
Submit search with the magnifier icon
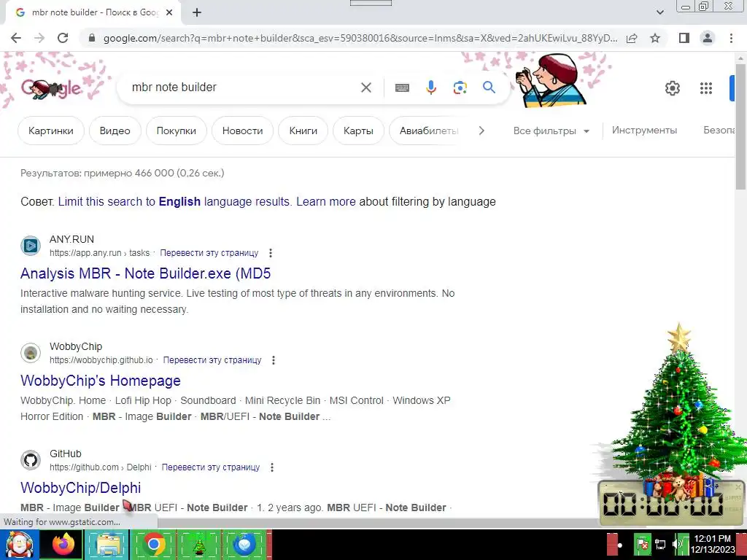489,87
